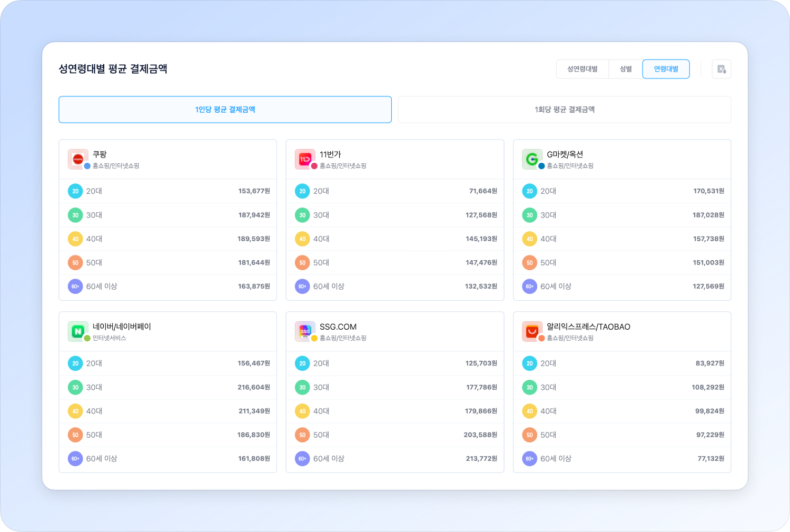Click the G마켓/옥션 logo icon
The image size is (790, 532).
tap(532, 159)
